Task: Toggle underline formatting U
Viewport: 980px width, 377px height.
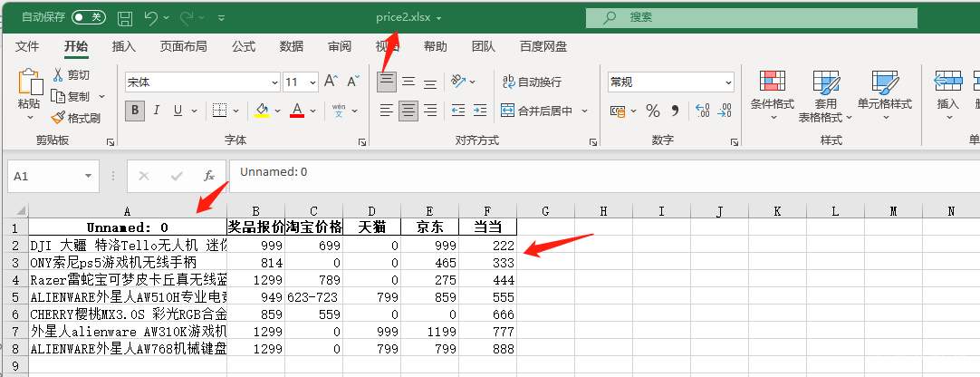Action: (178, 111)
